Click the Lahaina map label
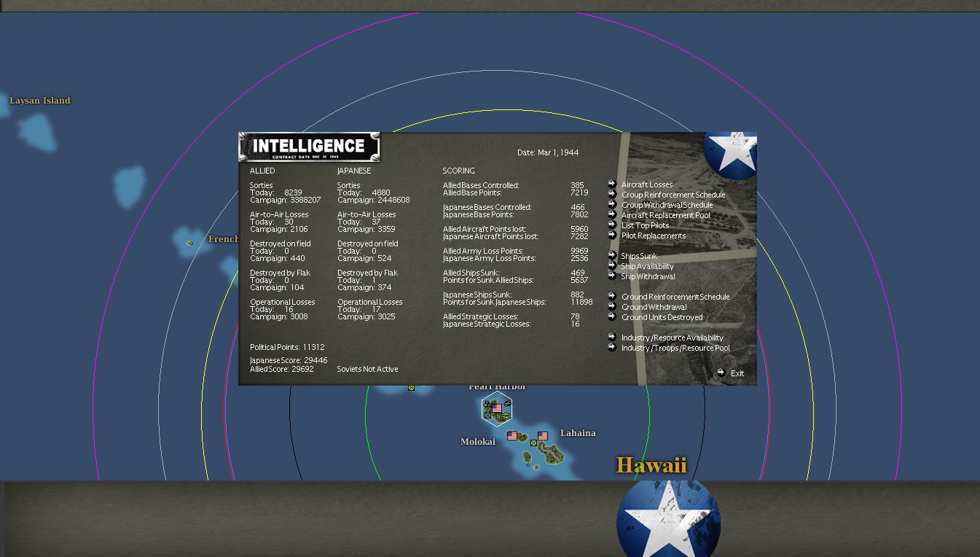 click(578, 433)
